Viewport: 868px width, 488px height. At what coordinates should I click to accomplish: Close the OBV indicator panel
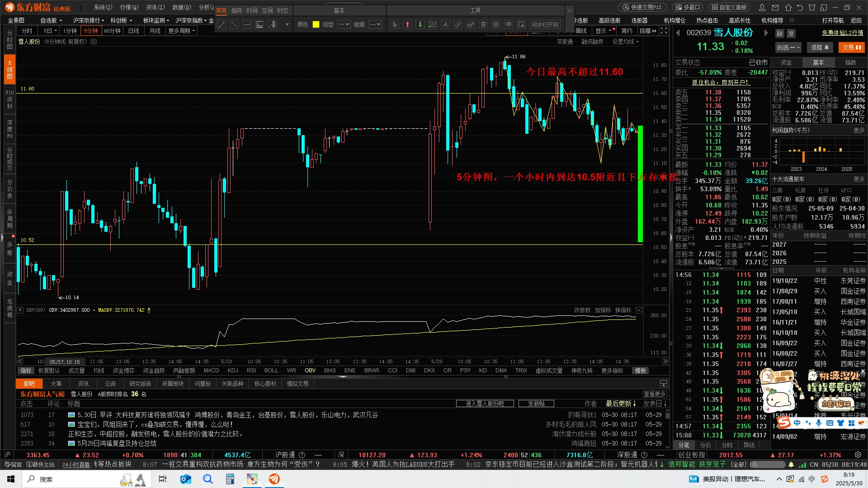click(x=639, y=310)
